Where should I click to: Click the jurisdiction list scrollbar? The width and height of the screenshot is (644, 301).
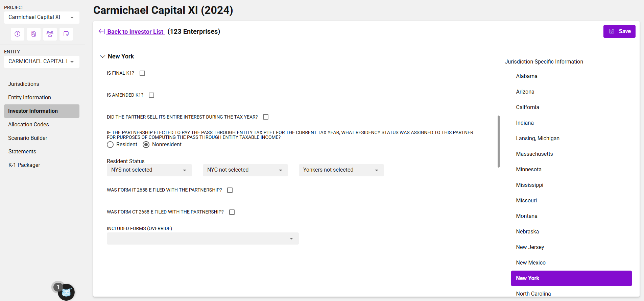tap(498, 141)
